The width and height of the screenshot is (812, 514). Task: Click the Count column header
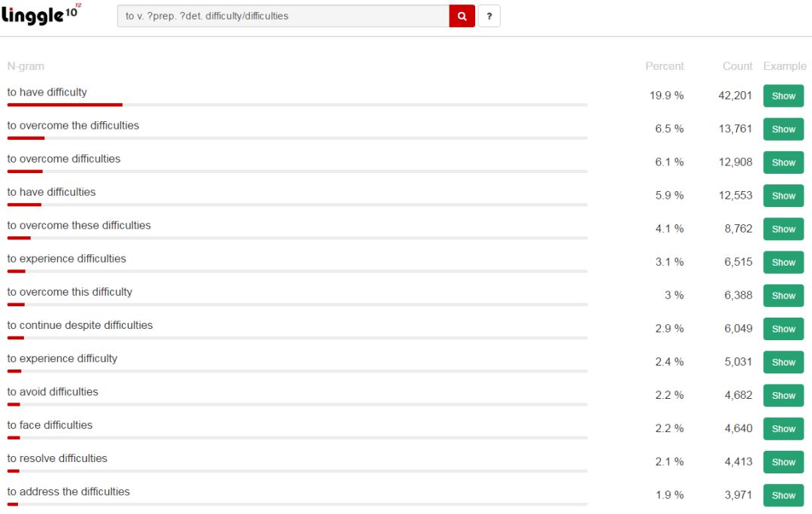[737, 66]
